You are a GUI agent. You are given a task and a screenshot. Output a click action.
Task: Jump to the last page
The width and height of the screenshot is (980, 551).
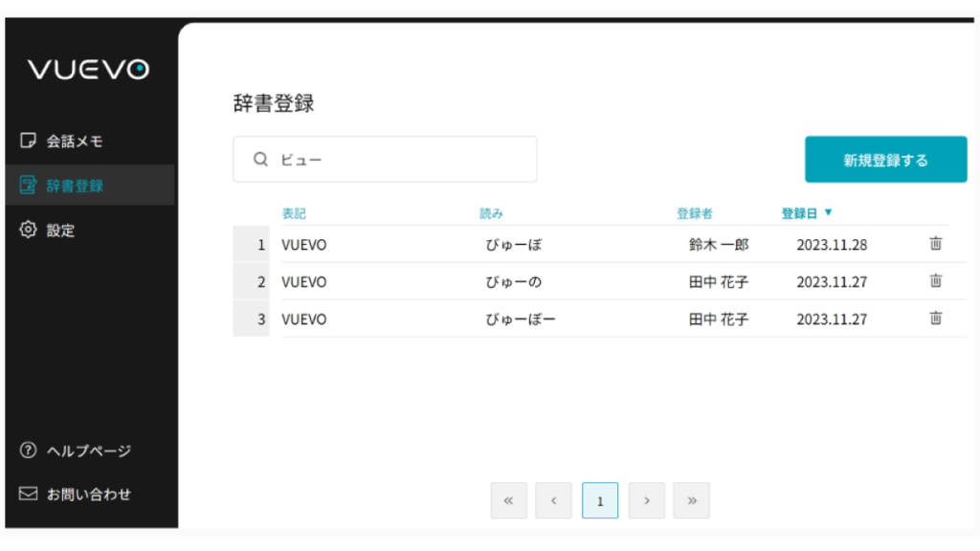click(691, 500)
